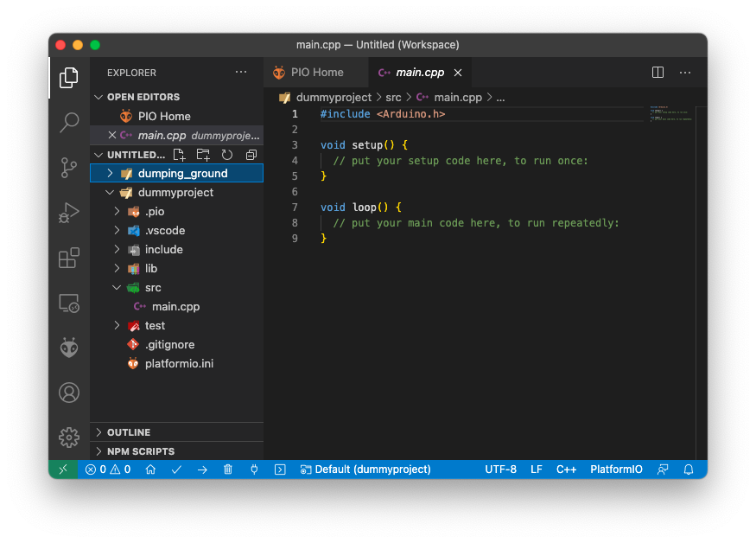The width and height of the screenshot is (756, 543).
Task: Open the Search view in activity bar
Action: 69,123
